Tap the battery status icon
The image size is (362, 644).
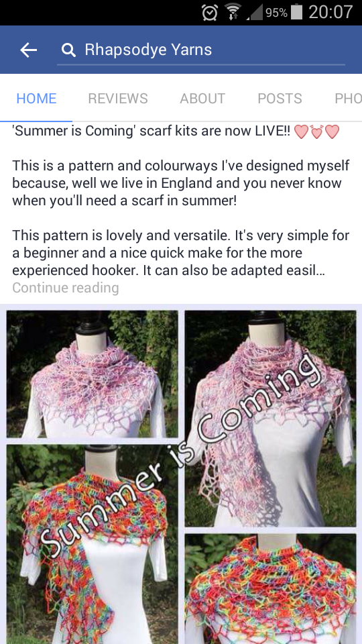click(296, 12)
